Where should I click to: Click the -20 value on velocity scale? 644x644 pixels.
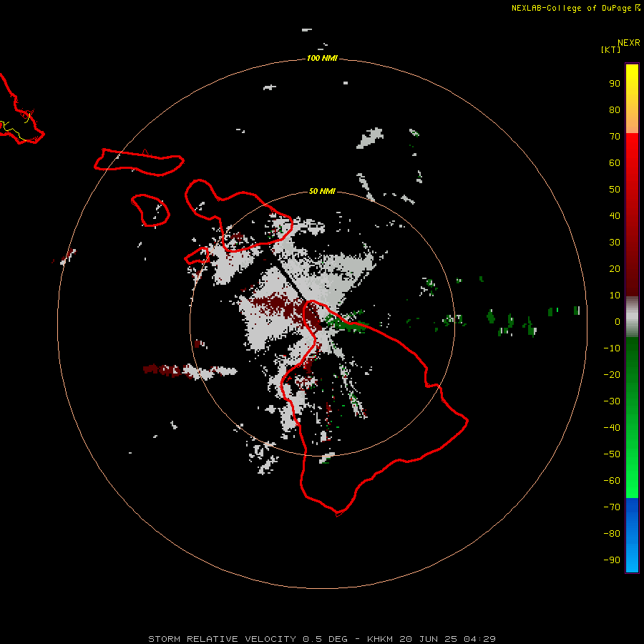612,375
